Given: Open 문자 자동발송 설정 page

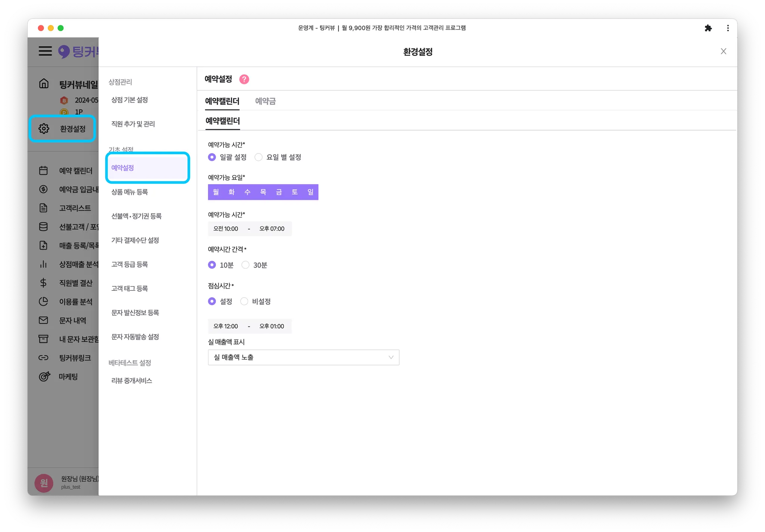Looking at the screenshot, I should [135, 337].
